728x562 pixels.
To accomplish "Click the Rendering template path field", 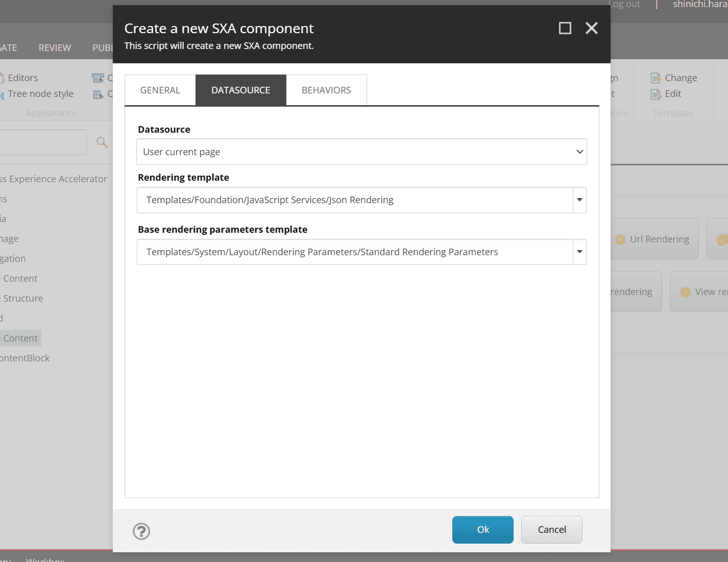I will (355, 200).
